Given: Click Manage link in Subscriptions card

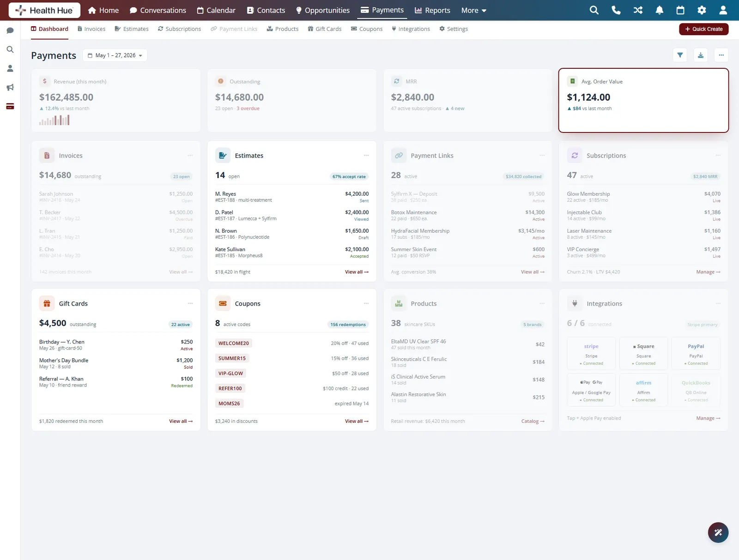Looking at the screenshot, I should (x=708, y=272).
